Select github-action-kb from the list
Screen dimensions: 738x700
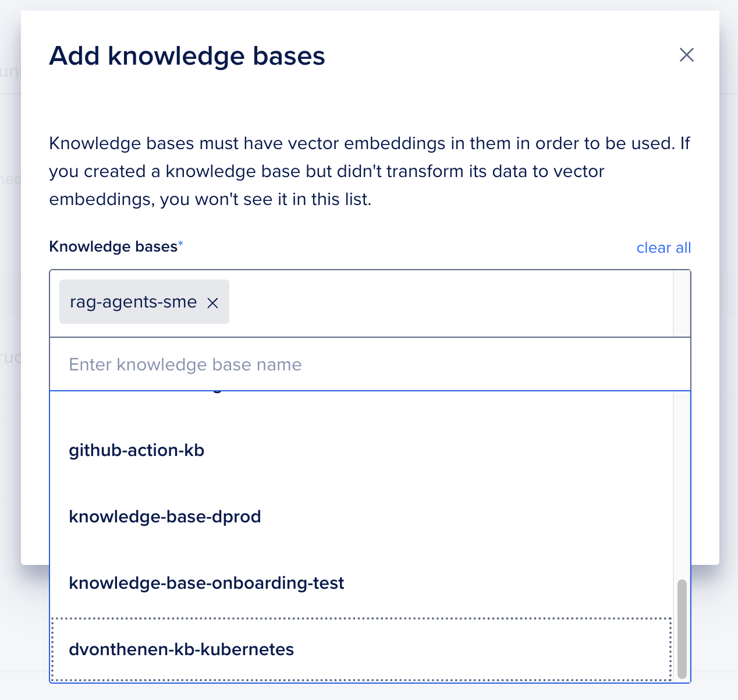pyautogui.click(x=137, y=450)
